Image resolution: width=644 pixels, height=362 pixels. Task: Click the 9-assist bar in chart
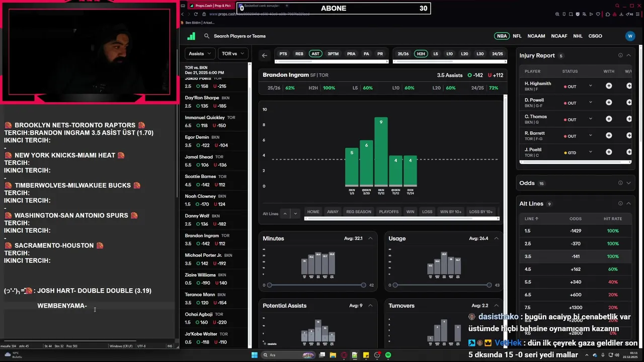pos(381,151)
